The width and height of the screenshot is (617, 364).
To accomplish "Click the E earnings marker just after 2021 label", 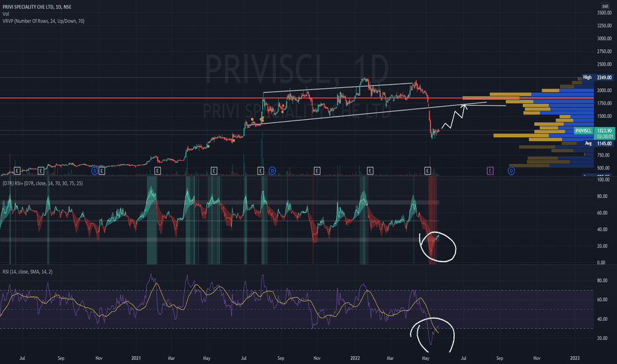I will click(x=158, y=171).
